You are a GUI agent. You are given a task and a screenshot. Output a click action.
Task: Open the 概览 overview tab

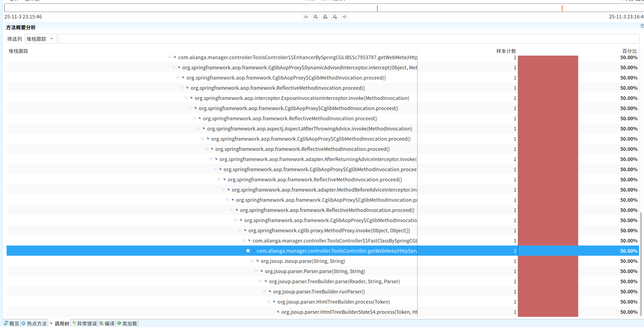click(12, 323)
